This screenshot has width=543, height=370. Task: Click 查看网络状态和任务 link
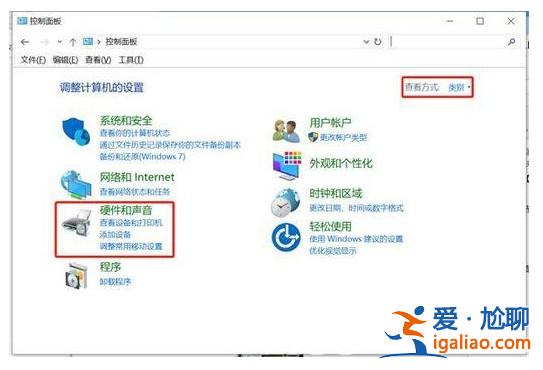point(135,192)
